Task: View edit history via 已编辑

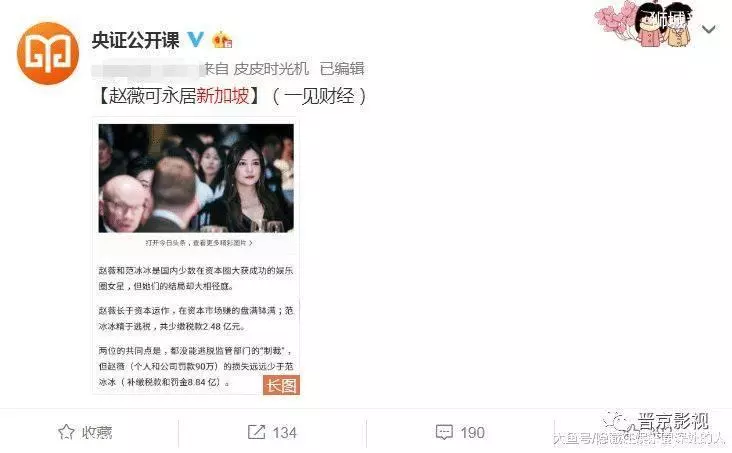Action: 342,69
